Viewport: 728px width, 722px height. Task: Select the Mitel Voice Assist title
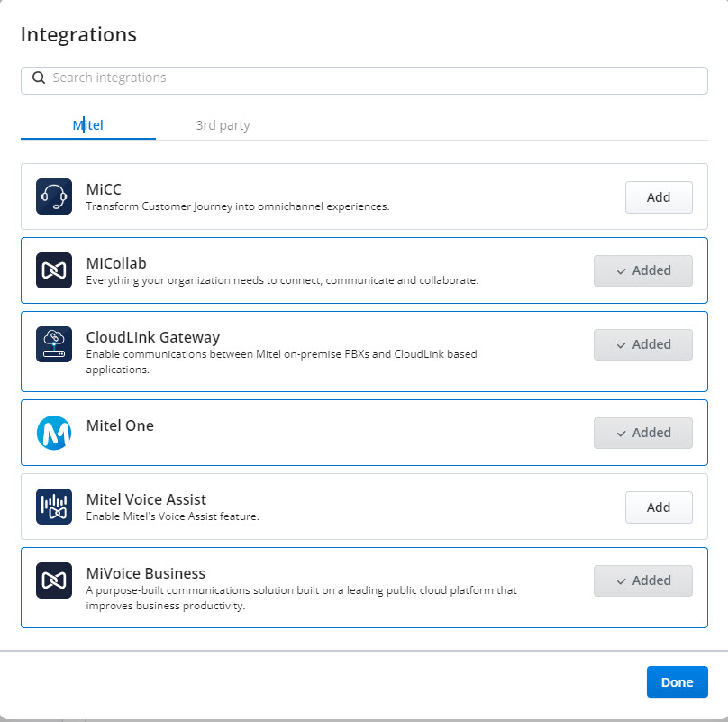click(146, 499)
